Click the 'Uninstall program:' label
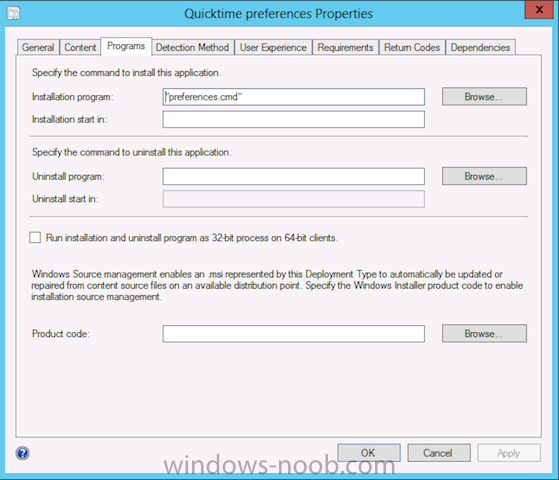Screen dimensions: 559x480 coord(68,176)
